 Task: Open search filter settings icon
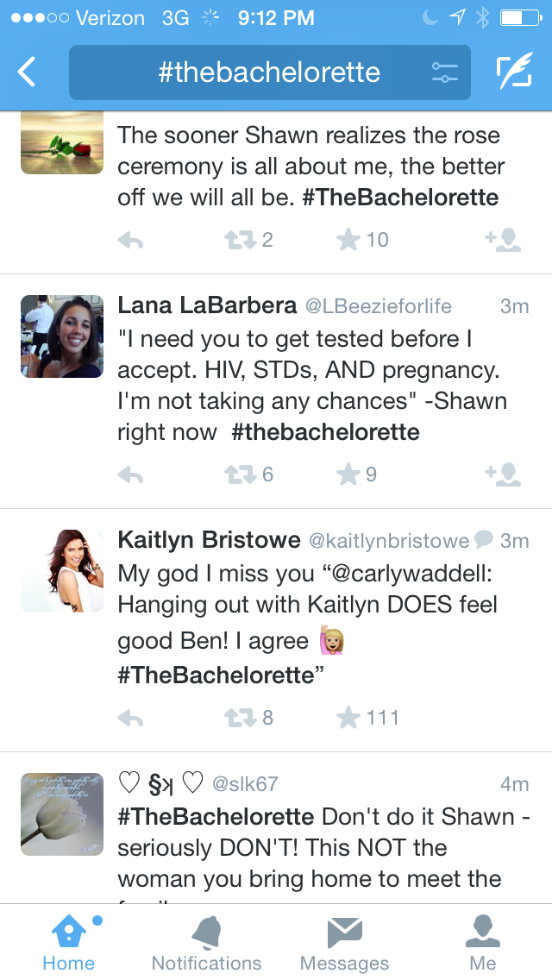[x=444, y=72]
